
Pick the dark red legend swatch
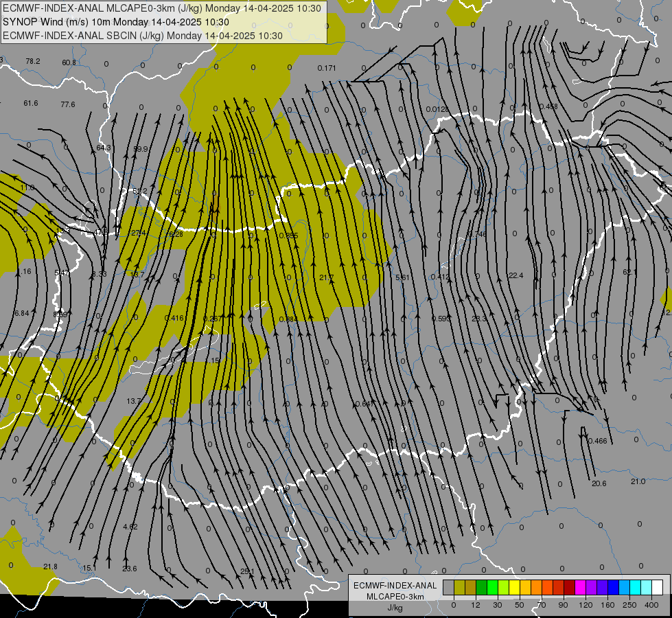570,588
